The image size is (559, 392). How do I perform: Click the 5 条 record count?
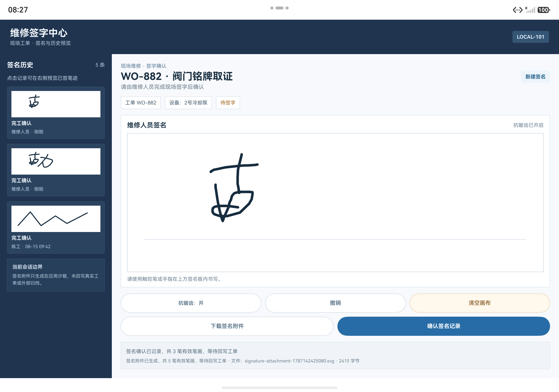[100, 65]
